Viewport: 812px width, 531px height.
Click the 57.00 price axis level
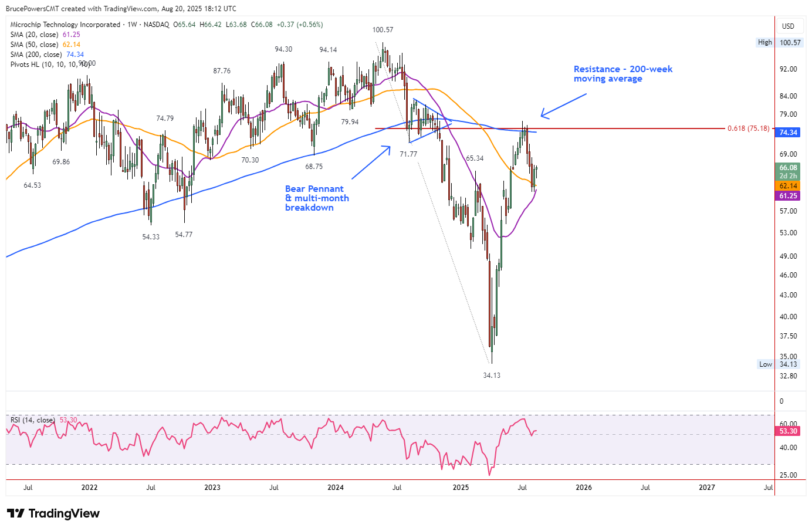click(x=788, y=211)
